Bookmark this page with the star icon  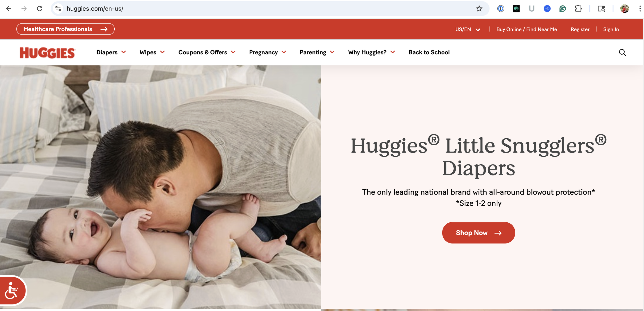pos(479,9)
